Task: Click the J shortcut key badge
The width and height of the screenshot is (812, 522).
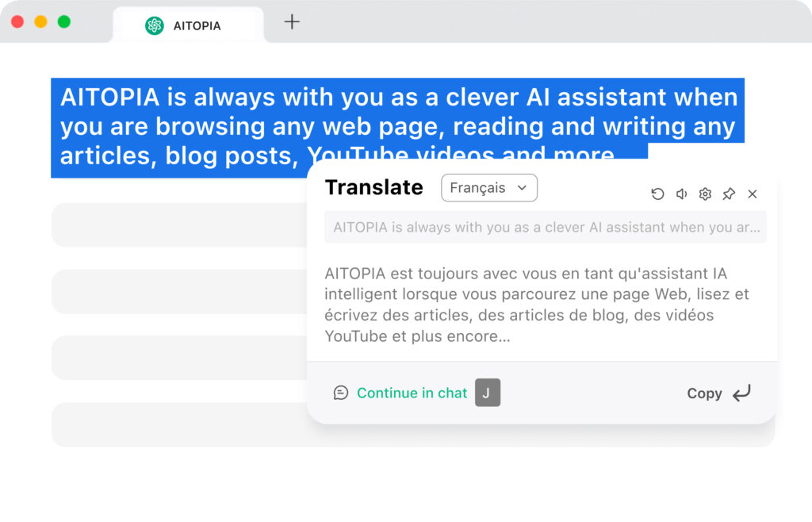Action: (x=488, y=393)
